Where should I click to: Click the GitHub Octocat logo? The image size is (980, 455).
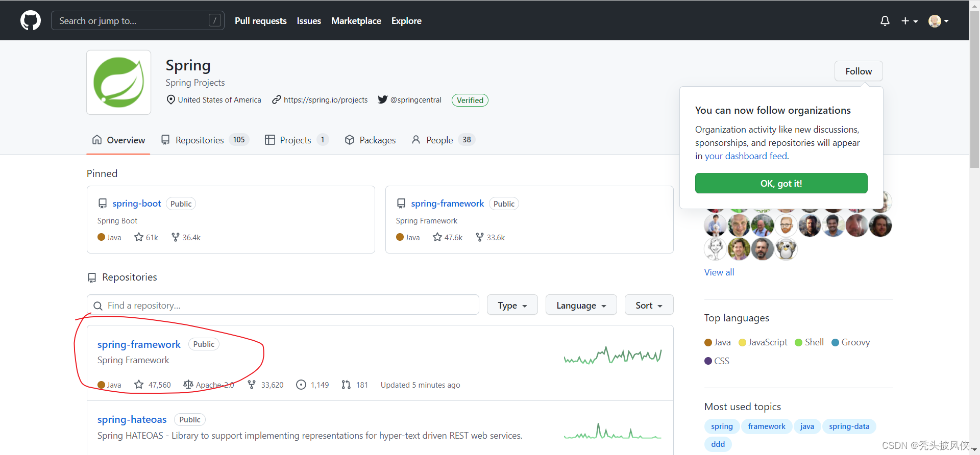pyautogui.click(x=31, y=20)
